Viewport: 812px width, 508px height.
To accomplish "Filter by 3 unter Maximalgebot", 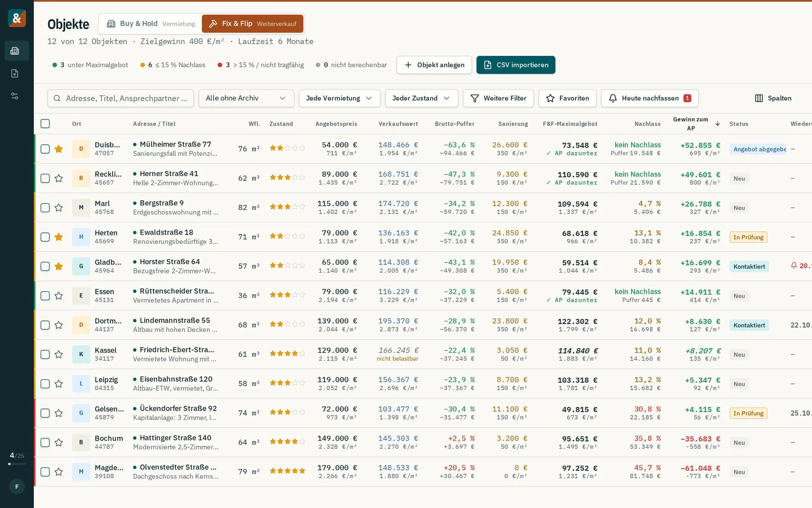I will pyautogui.click(x=90, y=65).
